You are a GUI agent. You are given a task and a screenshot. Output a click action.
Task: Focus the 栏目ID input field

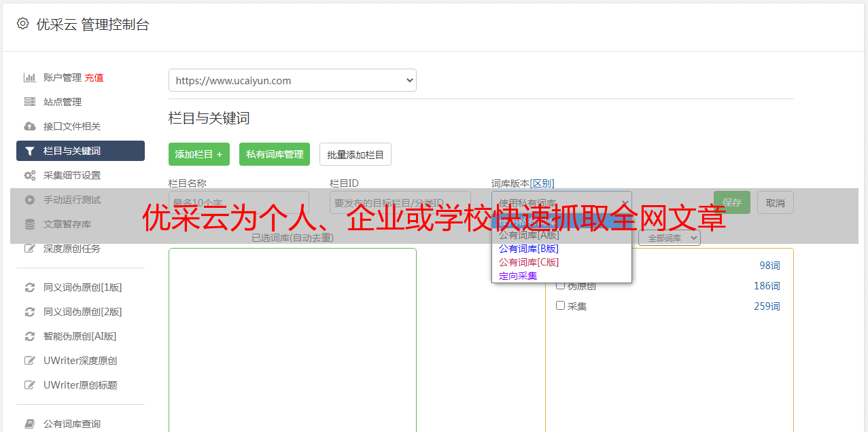(x=400, y=202)
